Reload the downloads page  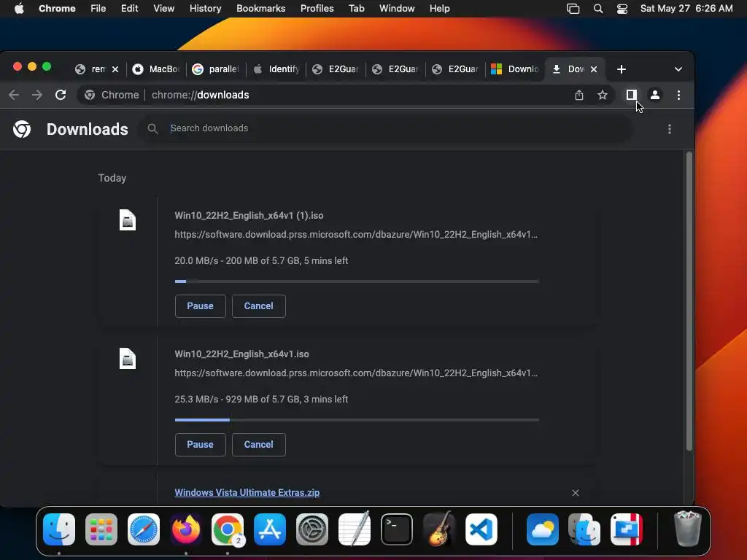tap(61, 95)
